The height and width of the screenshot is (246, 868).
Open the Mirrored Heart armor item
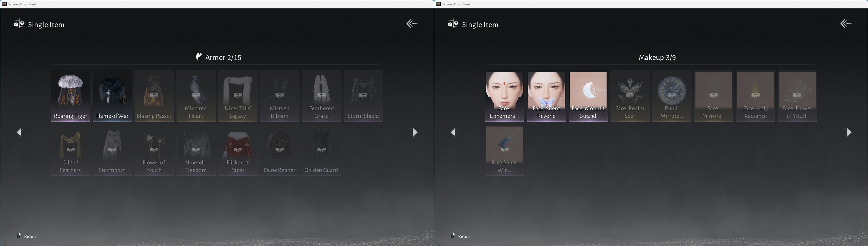point(196,96)
